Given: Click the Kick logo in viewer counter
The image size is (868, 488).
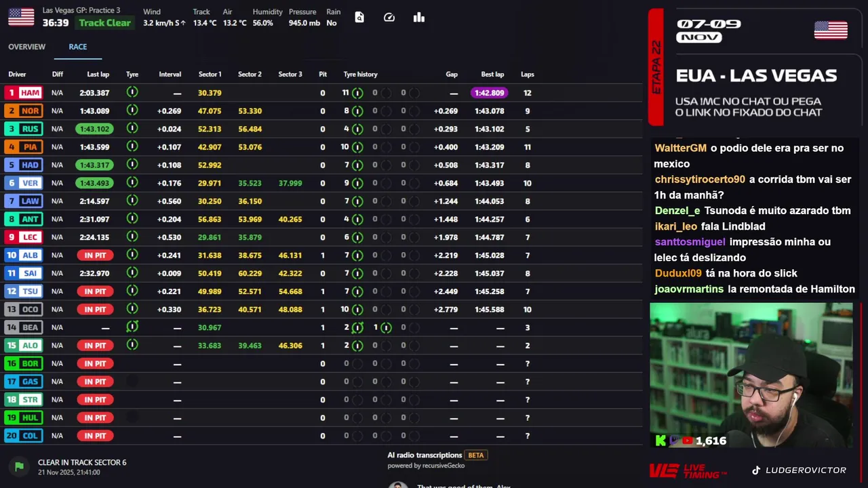Looking at the screenshot, I should pos(660,441).
